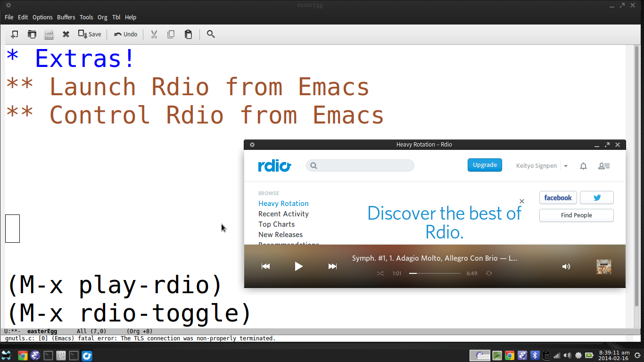Open the Buffers menu
This screenshot has width=644, height=362.
pos(66,17)
